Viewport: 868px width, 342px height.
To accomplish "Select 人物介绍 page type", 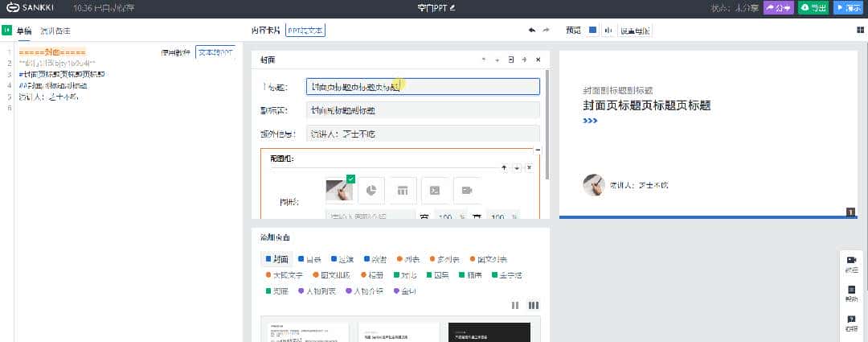I will 364,290.
